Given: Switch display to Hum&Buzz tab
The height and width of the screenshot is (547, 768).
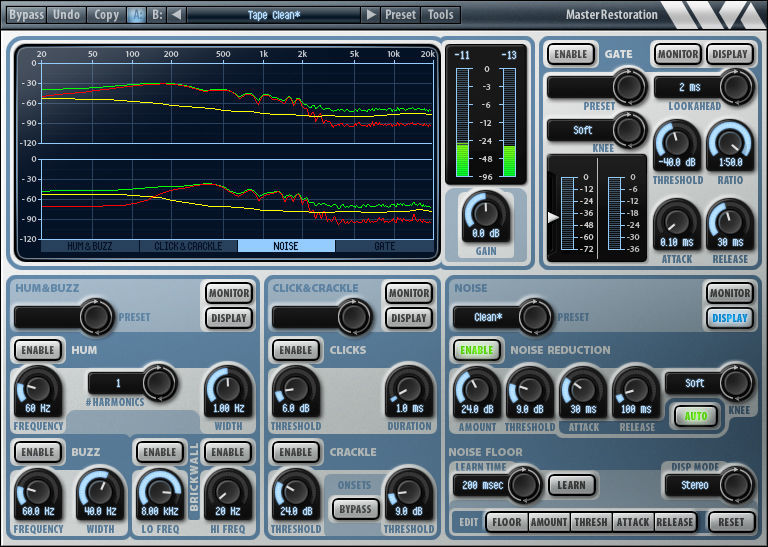Looking at the screenshot, I should point(90,246).
